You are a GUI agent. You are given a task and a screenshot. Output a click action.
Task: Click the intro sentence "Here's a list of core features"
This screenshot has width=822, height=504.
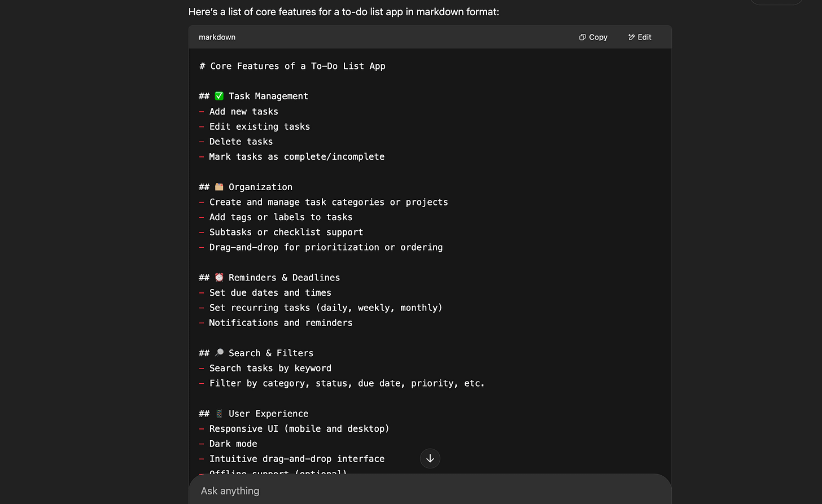click(x=344, y=11)
